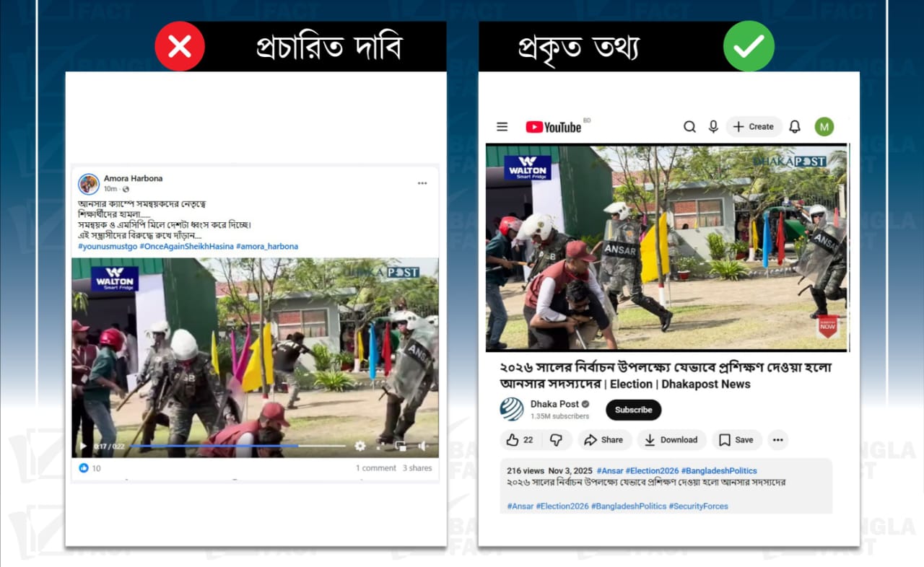Click the #younusmustgo hashtag
The image size is (924, 567).
coord(108,246)
